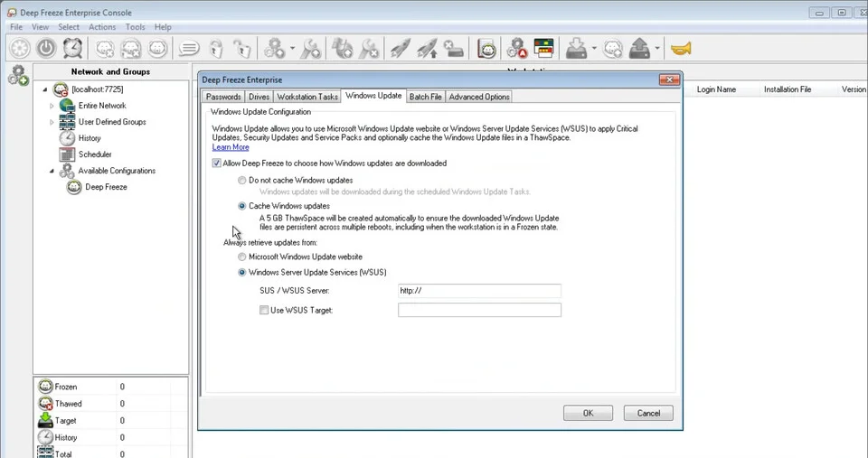
Task: Open the Select menu
Action: point(69,26)
